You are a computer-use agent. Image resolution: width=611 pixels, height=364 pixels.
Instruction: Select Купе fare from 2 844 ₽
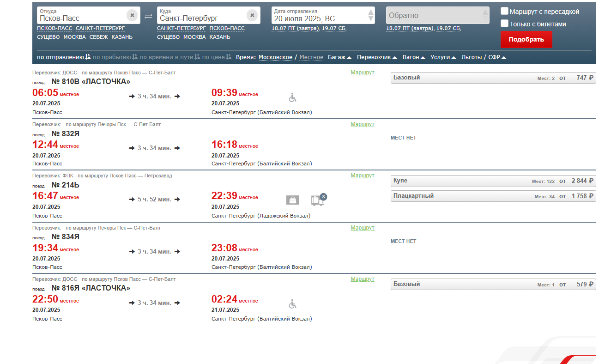[x=493, y=181]
